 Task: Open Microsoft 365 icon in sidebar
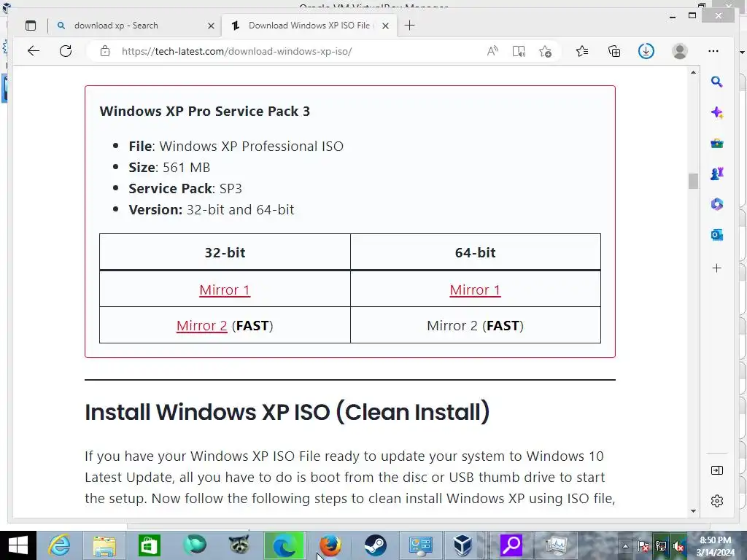(717, 204)
